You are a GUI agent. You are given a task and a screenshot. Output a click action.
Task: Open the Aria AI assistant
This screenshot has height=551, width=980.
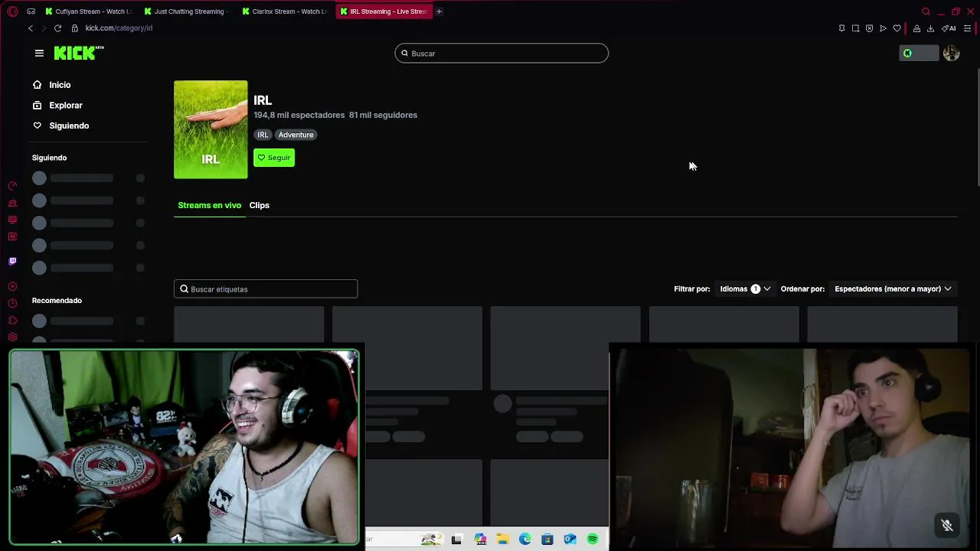(949, 28)
